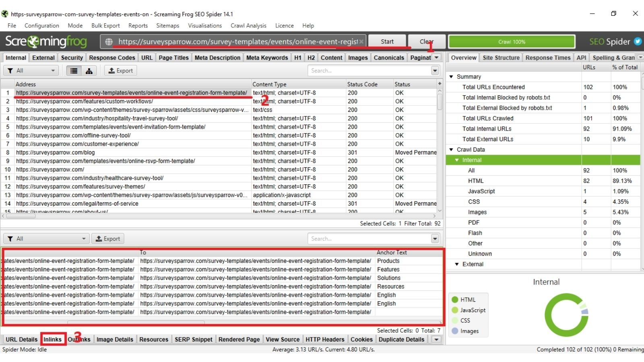Open the Inlinks tab
Viewport: 644px width, 362px height.
click(x=53, y=339)
